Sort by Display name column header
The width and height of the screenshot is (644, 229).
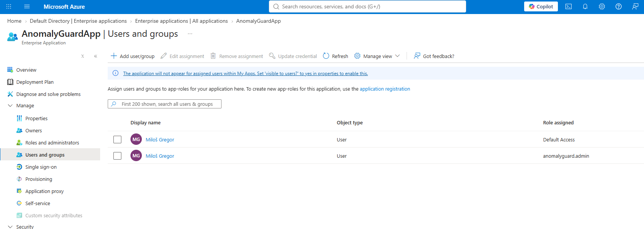point(146,122)
